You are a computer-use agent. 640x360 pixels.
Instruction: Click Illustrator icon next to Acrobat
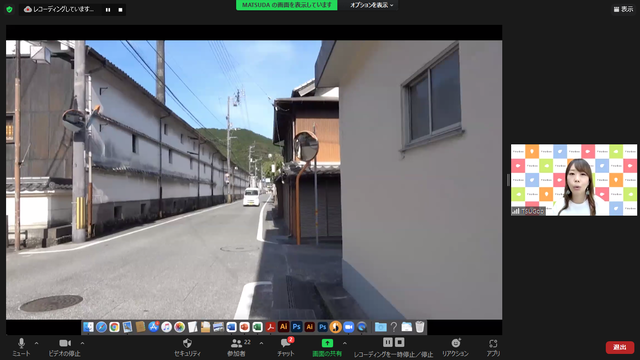pyautogui.click(x=283, y=327)
